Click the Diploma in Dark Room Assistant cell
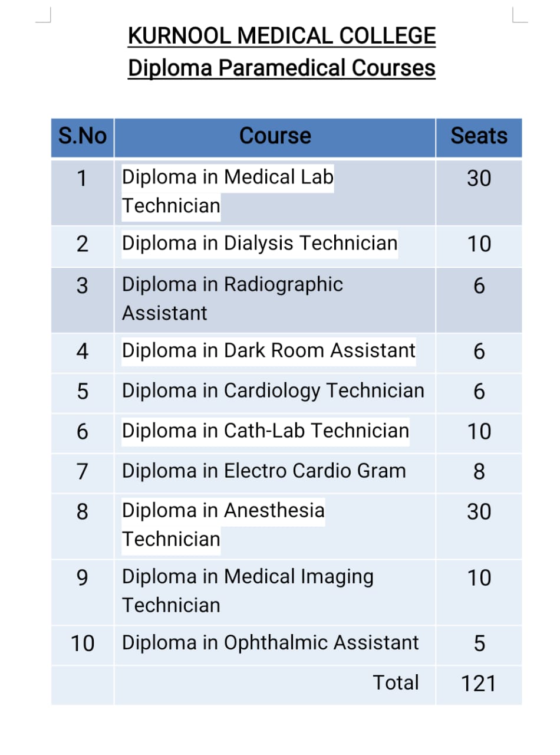This screenshot has width=560, height=755. tap(268, 351)
